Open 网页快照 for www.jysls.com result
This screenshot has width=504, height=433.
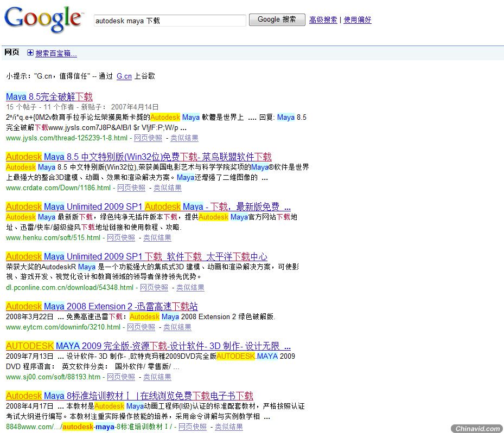click(148, 138)
